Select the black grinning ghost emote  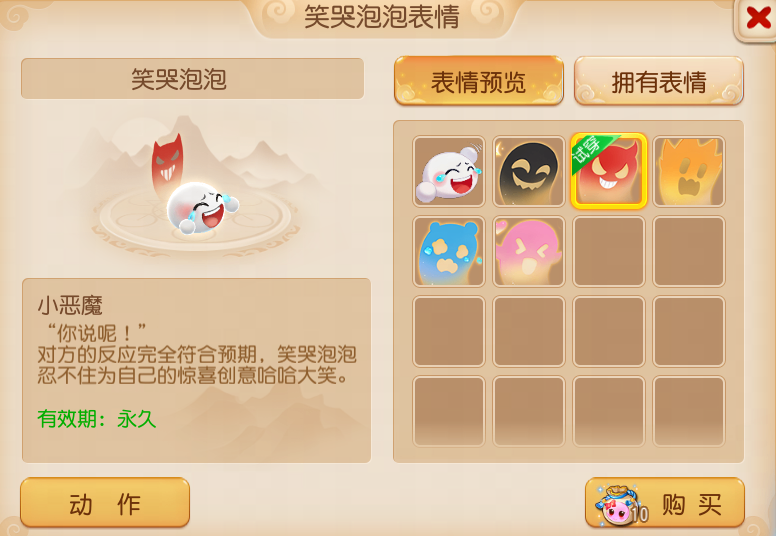click(529, 171)
